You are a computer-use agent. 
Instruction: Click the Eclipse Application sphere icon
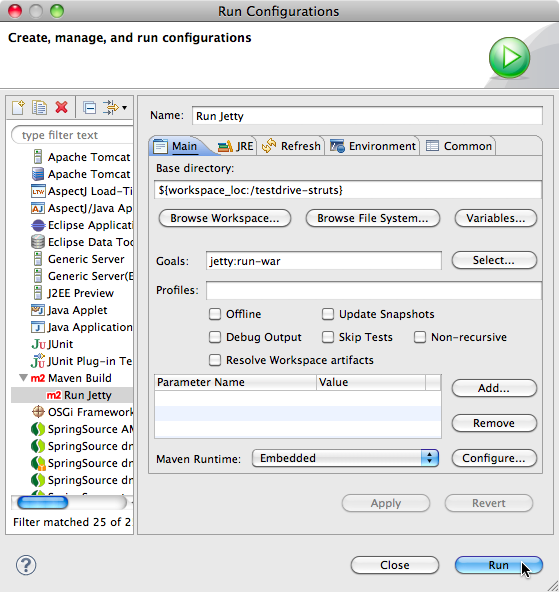pyautogui.click(x=38, y=225)
